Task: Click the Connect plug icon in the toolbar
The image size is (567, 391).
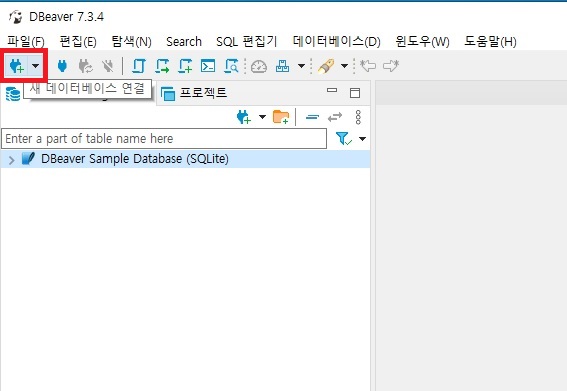Action: [62, 66]
